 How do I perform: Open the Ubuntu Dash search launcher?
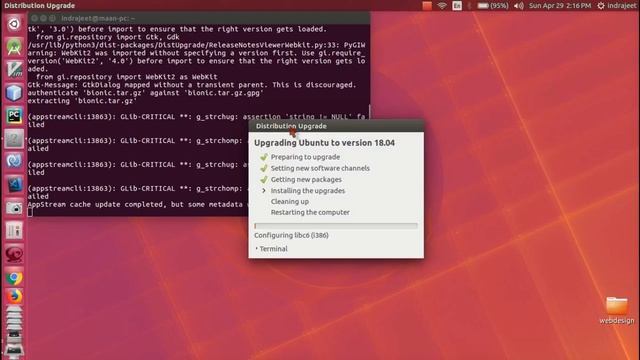[14, 24]
